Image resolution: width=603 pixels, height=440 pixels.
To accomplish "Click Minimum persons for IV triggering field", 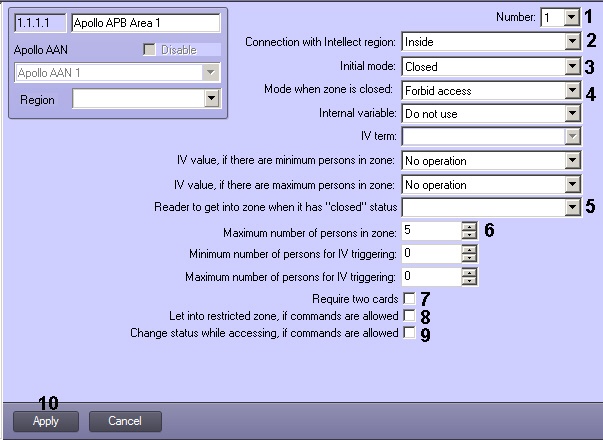I will point(431,253).
